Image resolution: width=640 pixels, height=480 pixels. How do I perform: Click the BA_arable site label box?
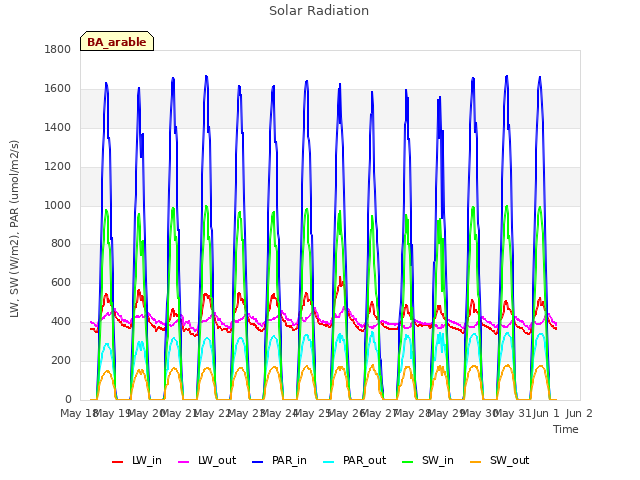pos(117,41)
